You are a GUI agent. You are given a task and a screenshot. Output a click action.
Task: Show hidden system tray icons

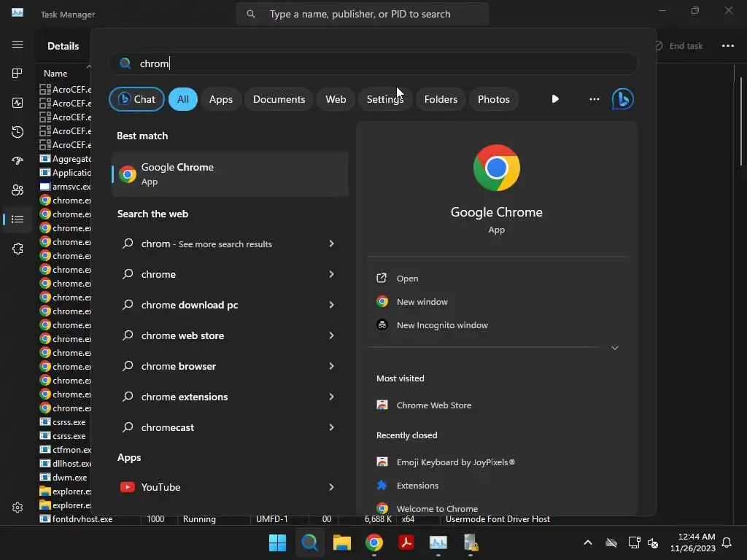588,542
